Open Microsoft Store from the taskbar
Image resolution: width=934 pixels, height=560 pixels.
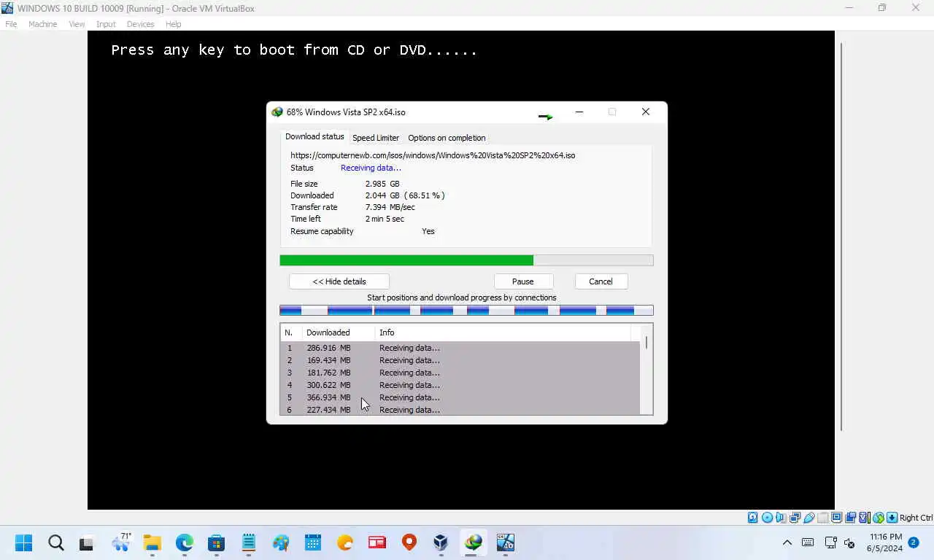click(216, 542)
